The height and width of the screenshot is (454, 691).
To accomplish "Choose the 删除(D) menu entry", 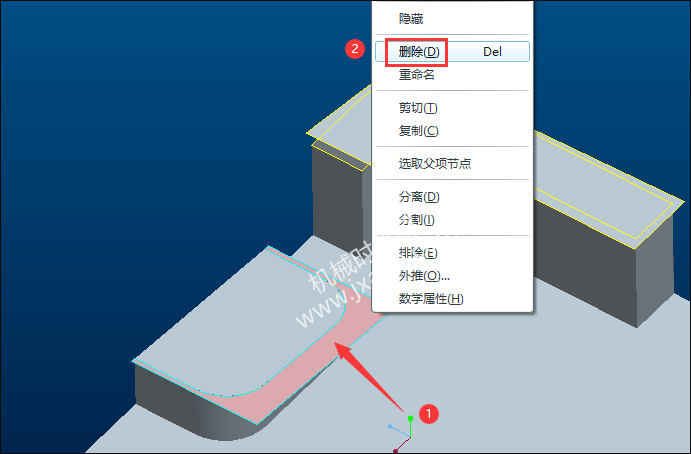I will 419,52.
